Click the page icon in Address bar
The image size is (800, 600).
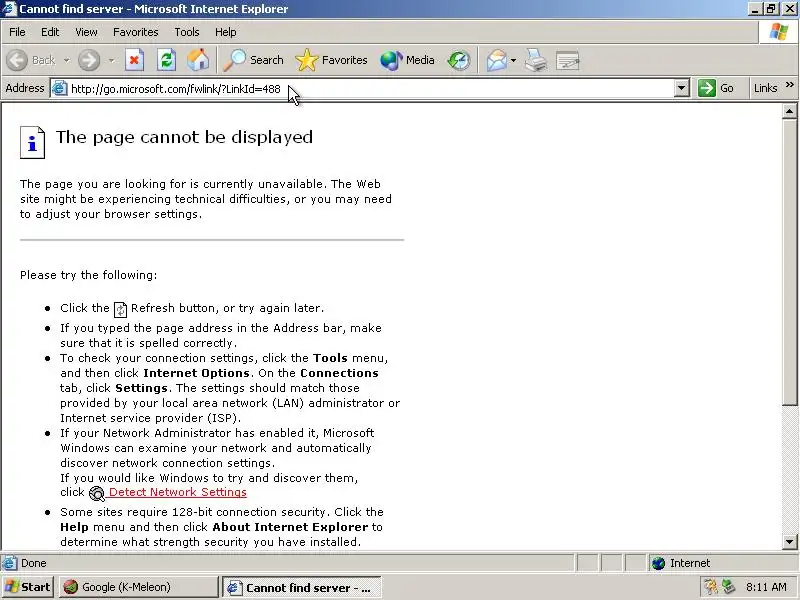pyautogui.click(x=60, y=88)
